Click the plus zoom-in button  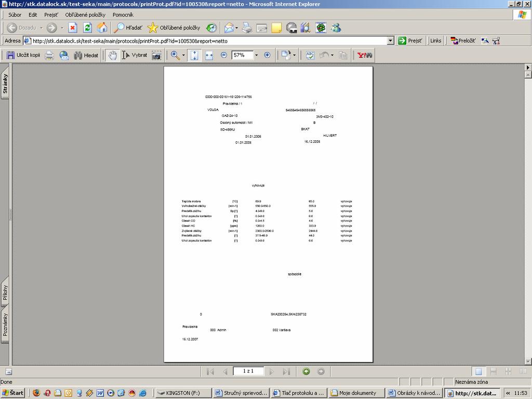click(x=267, y=55)
